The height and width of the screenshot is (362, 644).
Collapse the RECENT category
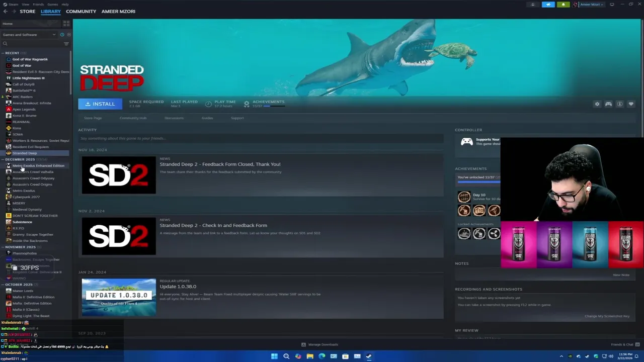3,53
